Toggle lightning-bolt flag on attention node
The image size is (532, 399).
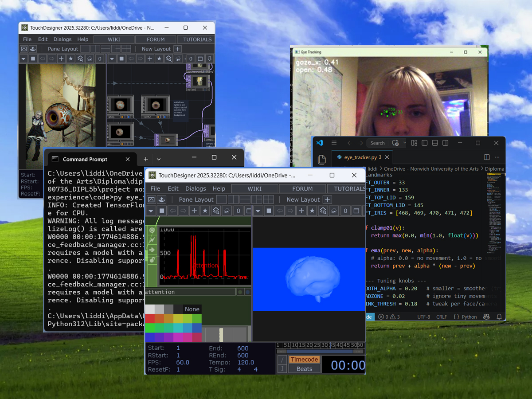point(152,240)
